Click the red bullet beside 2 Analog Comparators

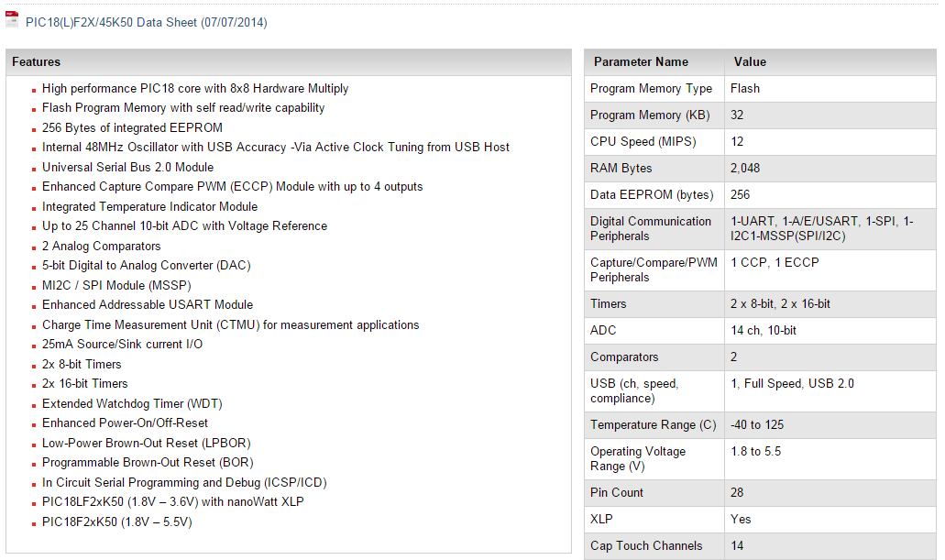pyautogui.click(x=34, y=247)
